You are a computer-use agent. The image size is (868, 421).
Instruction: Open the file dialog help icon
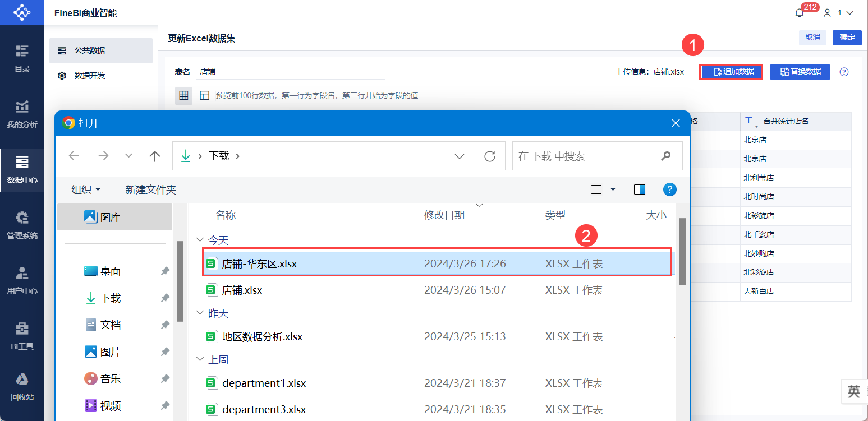click(669, 189)
